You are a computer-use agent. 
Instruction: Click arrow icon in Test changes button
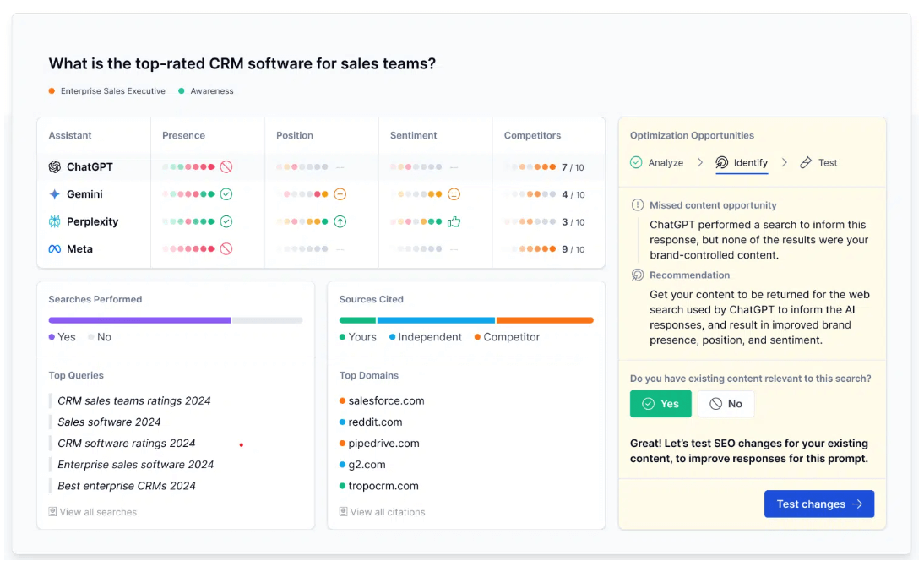(x=857, y=504)
